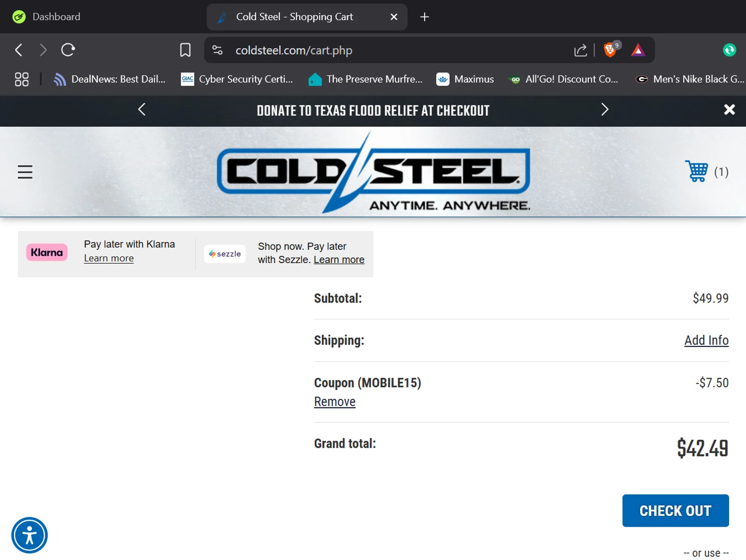Click the Subtotal $49.99 value
Screen dimensions: 746x560
click(x=711, y=298)
